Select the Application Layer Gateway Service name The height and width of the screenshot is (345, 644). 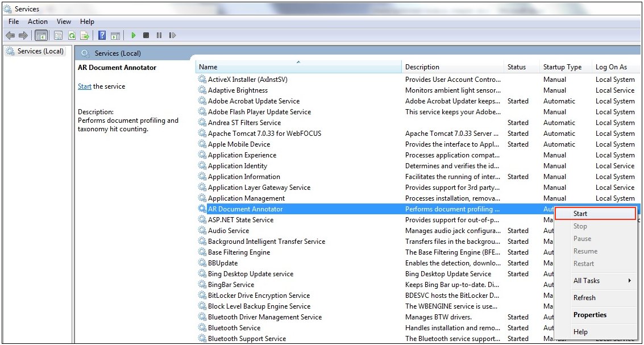pyautogui.click(x=259, y=188)
